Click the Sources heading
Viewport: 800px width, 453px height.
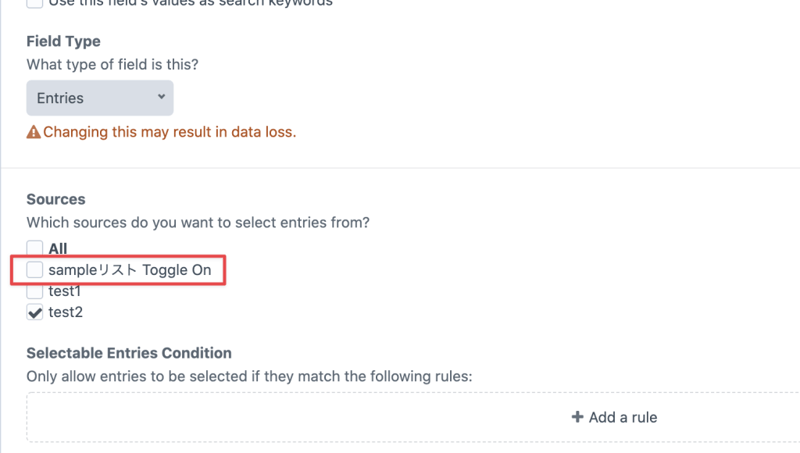pyautogui.click(x=56, y=200)
